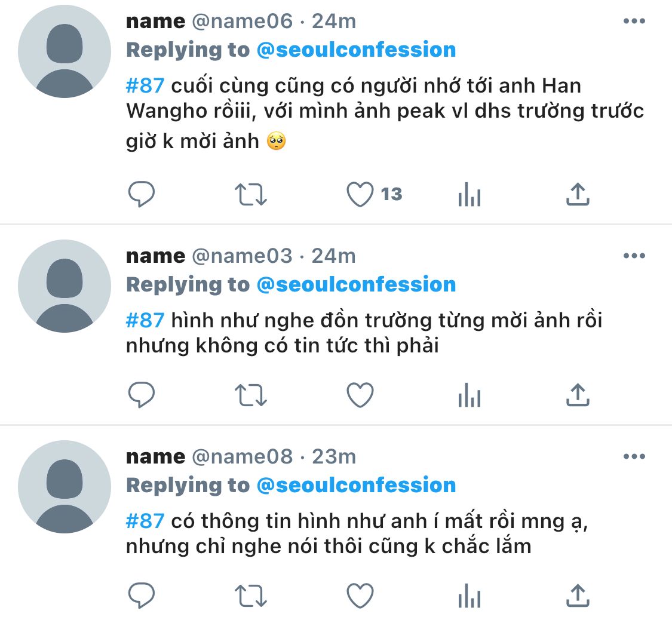The image size is (672, 623).
Task: Open more options for name06 tweet
Action: tap(634, 21)
